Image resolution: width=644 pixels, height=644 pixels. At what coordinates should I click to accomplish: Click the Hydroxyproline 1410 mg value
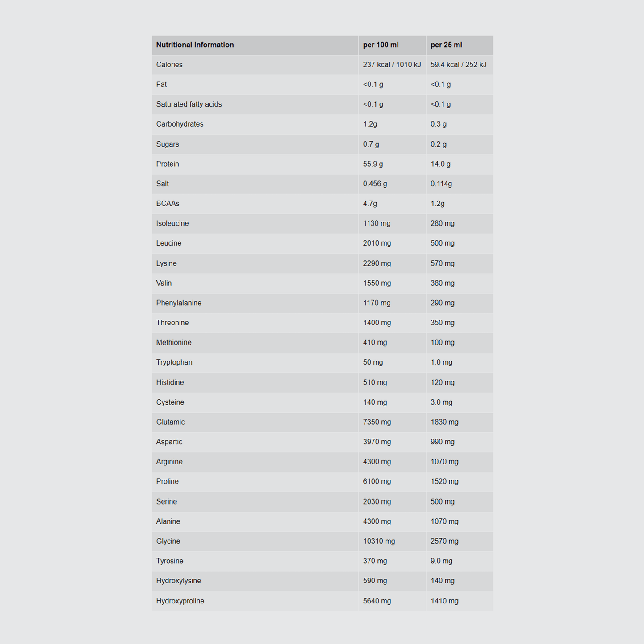[444, 601]
